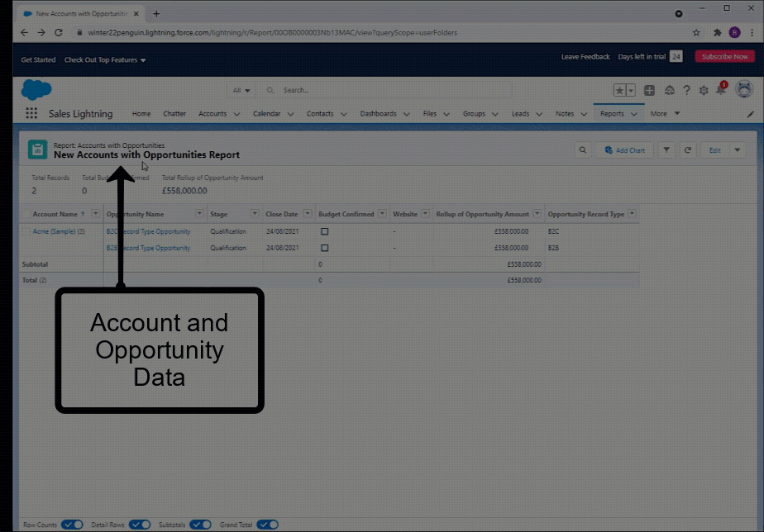Switch to the Chatter tab
Screen dimensions: 764x532
tap(174, 113)
